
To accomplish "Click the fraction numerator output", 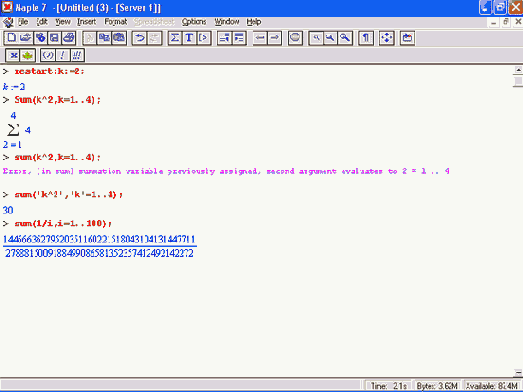I will (x=99, y=239).
